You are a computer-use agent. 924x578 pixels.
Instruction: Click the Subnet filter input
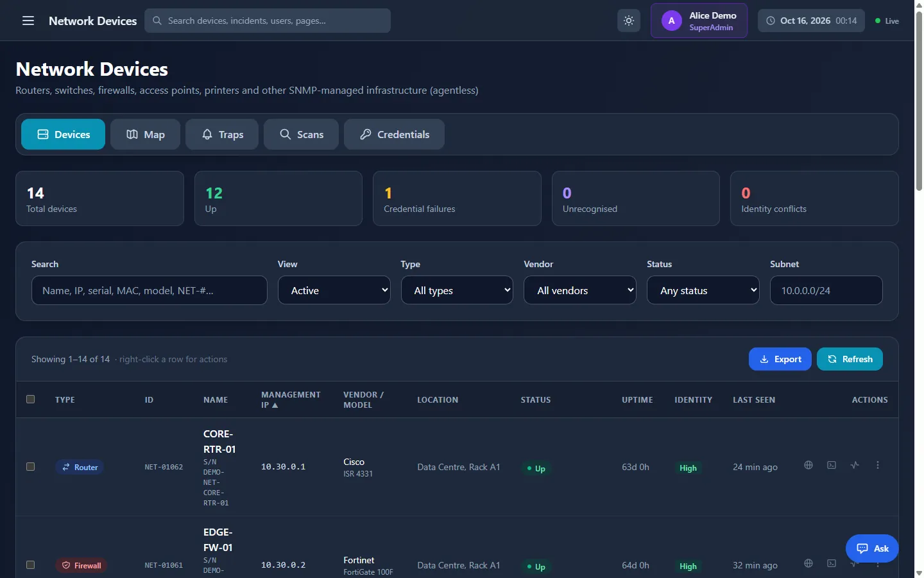826,290
